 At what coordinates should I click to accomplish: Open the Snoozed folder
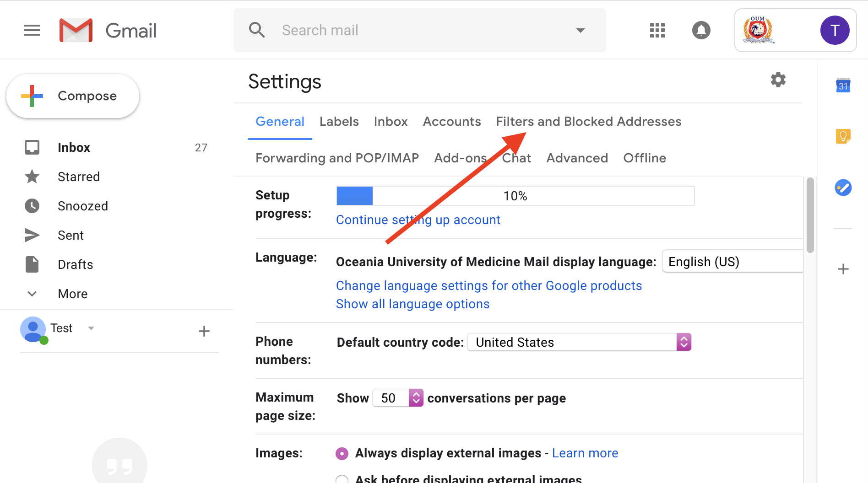[x=83, y=206]
